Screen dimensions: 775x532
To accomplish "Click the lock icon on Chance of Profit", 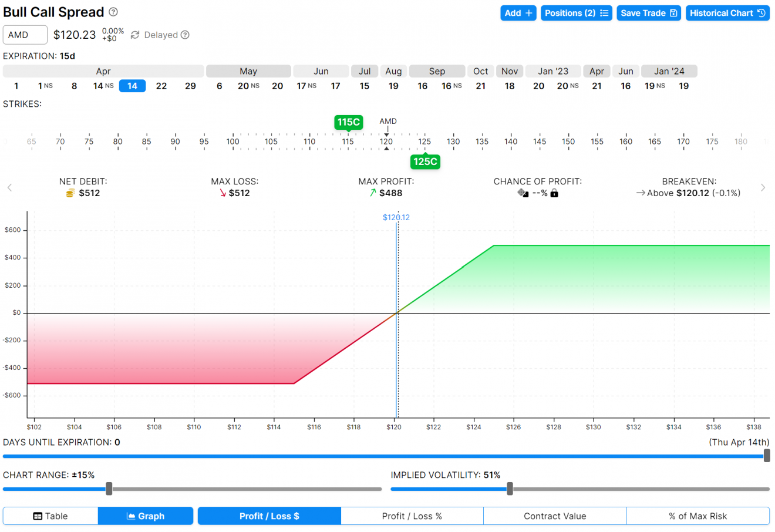I will tap(554, 193).
